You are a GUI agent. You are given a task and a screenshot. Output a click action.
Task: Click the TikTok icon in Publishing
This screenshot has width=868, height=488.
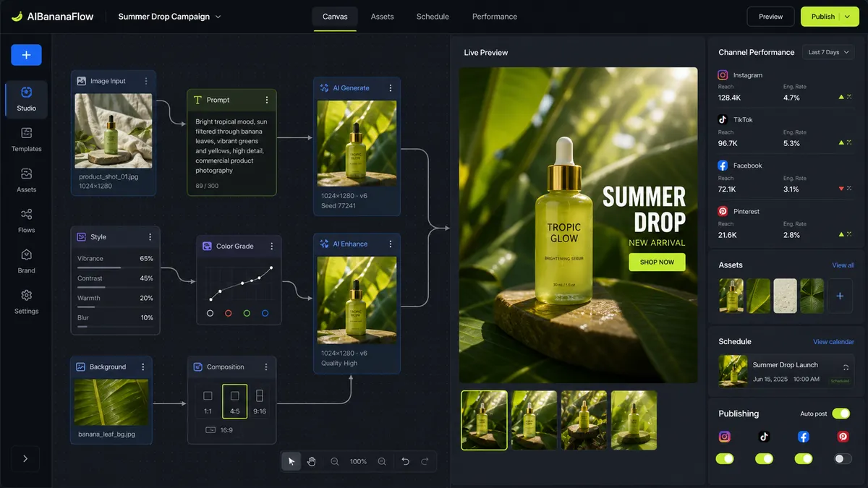pos(764,437)
